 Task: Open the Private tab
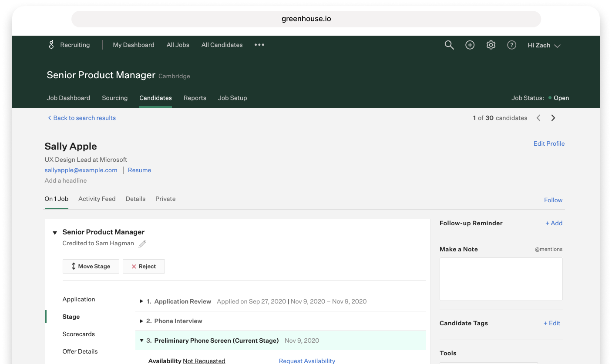(165, 199)
